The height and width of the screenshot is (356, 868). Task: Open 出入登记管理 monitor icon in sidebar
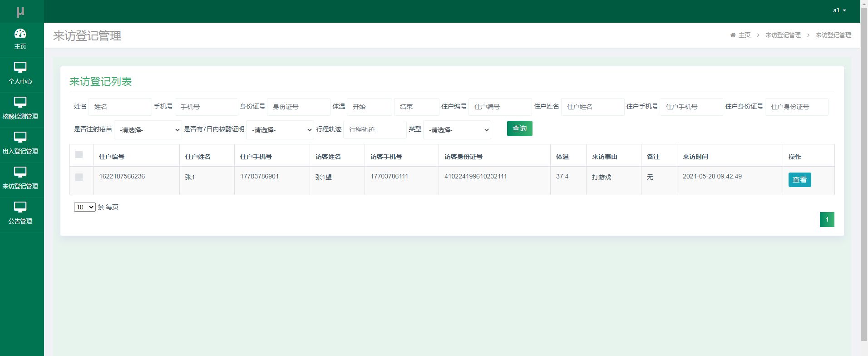pyautogui.click(x=20, y=137)
